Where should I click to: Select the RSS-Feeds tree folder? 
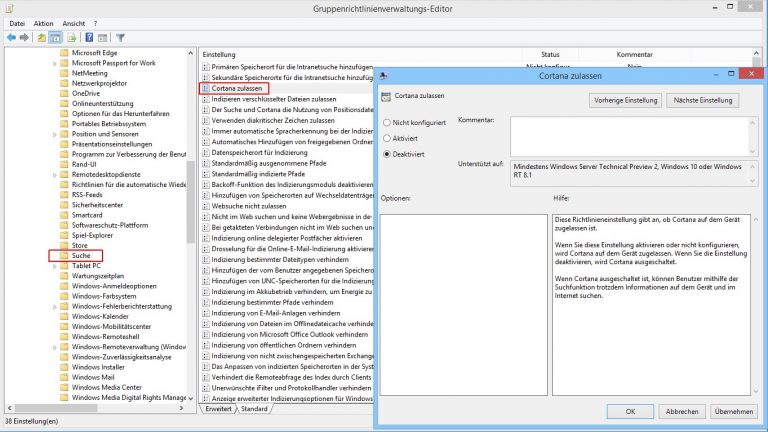[87, 195]
